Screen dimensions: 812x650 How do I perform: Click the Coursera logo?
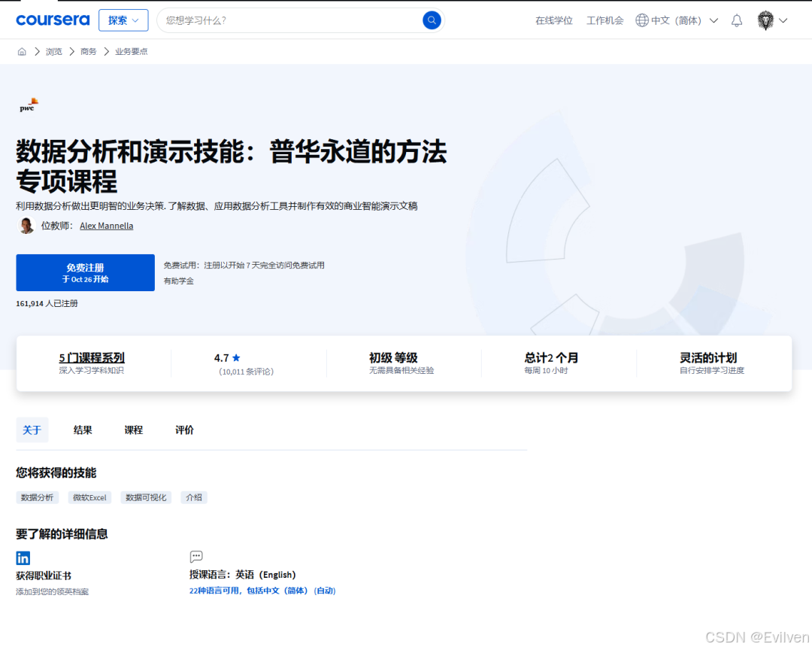[x=53, y=20]
